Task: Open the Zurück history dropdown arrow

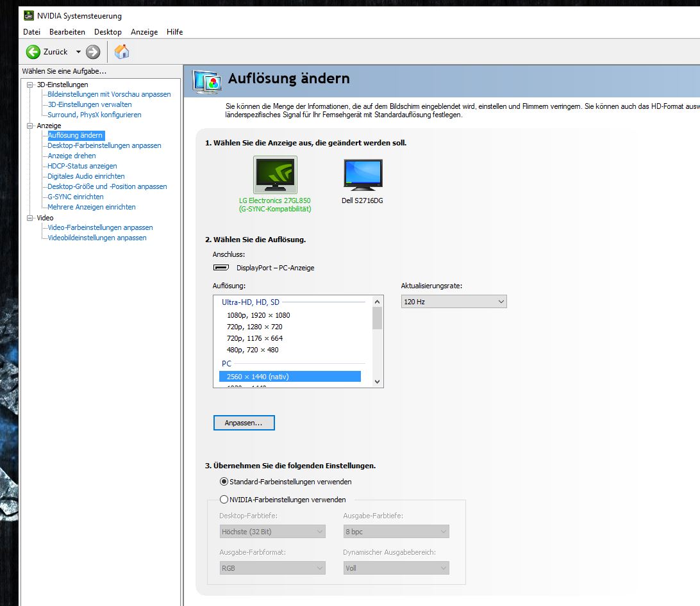Action: click(78, 52)
